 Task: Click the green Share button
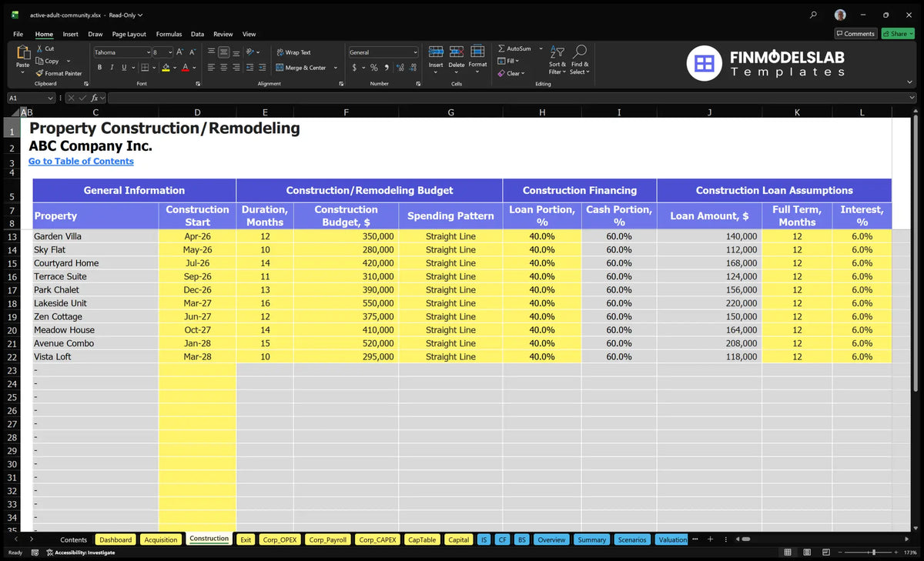(x=898, y=33)
